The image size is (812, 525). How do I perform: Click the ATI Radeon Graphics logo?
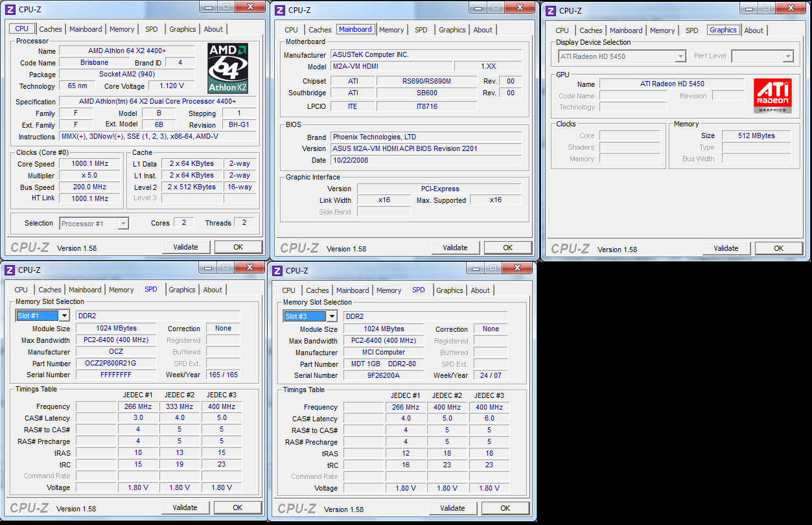coord(772,96)
